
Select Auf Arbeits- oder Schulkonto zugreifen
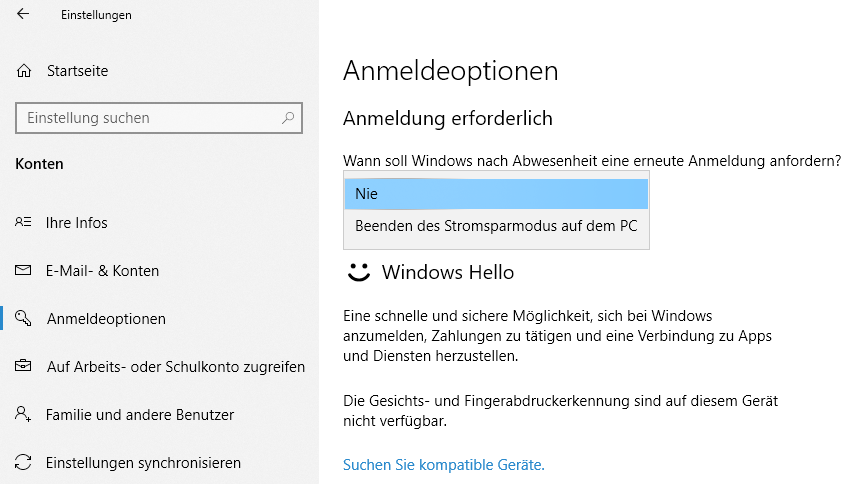(x=176, y=367)
